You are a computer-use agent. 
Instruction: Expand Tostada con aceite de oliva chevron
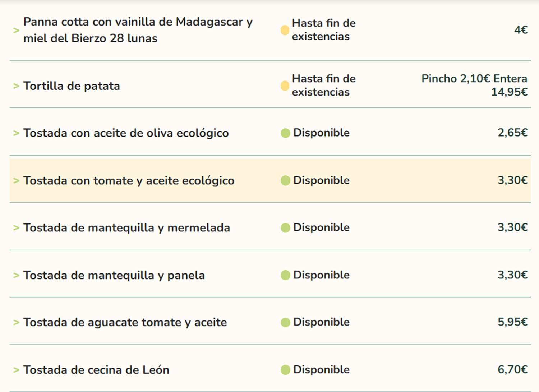[16, 133]
